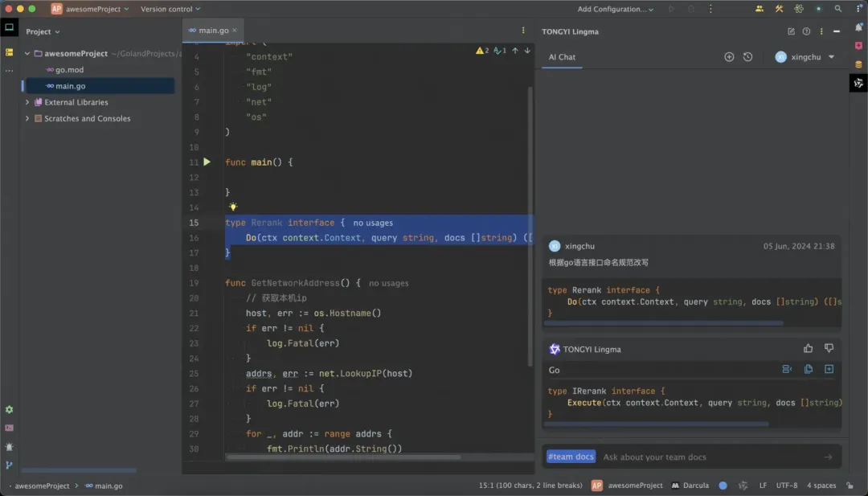868x496 pixels.
Task: Click the main.go breadcrumb
Action: click(104, 486)
